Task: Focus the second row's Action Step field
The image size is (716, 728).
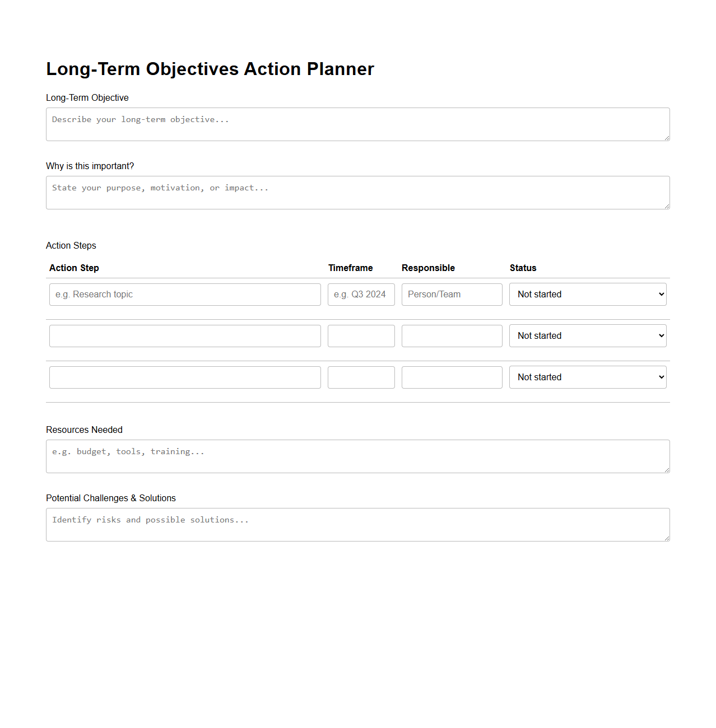Action: pyautogui.click(x=185, y=335)
